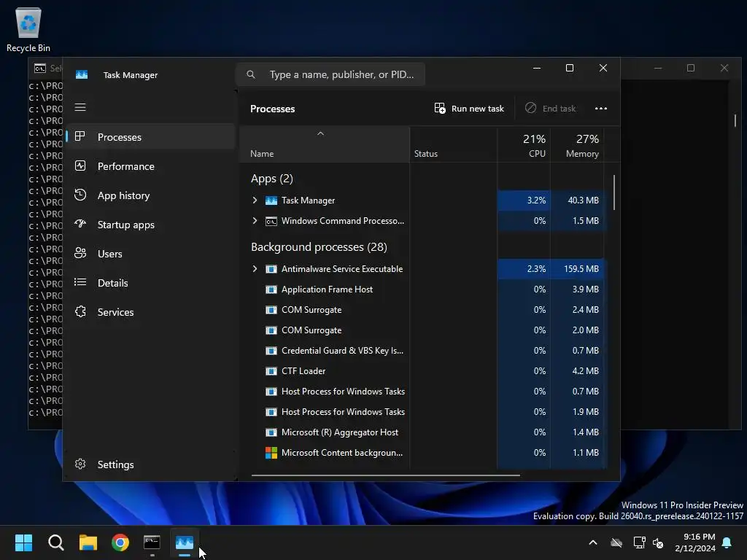Screen dimensions: 747x560
Task: Select Host Process for Windows Tasks using 0.7 MB
Action: (x=424, y=392)
